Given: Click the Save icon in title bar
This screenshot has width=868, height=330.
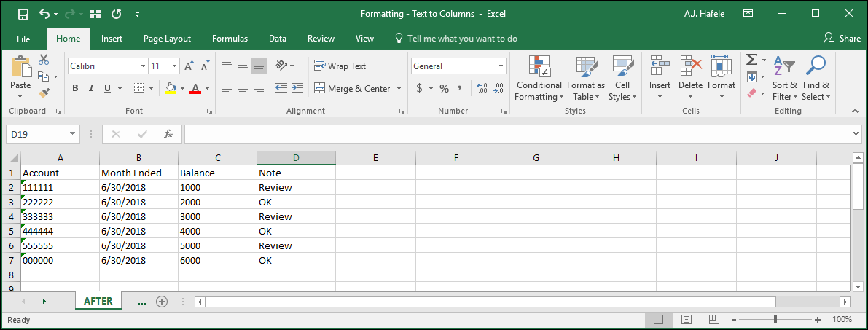Looking at the screenshot, I should pos(23,14).
